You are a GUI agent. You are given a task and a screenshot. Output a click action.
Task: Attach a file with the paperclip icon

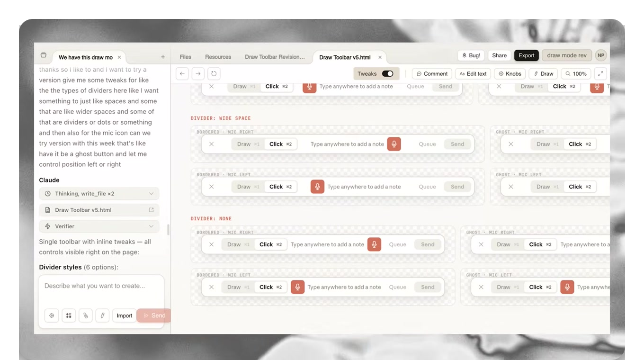coord(86,315)
